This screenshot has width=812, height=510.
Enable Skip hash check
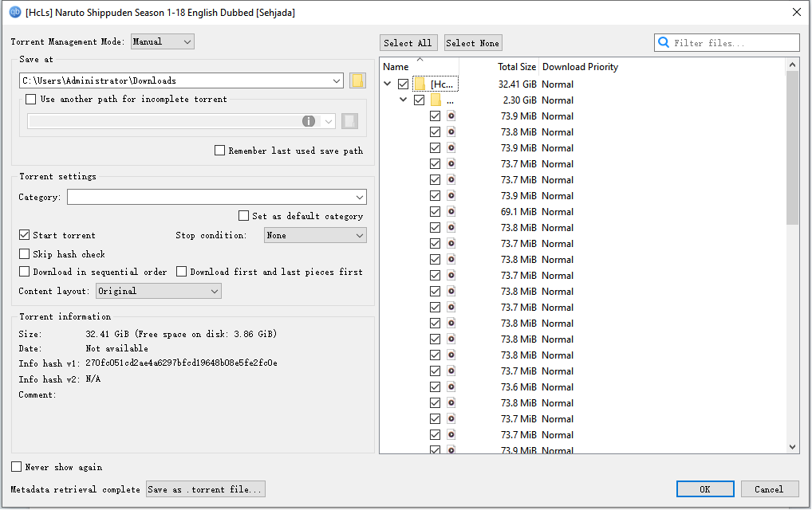(x=25, y=254)
